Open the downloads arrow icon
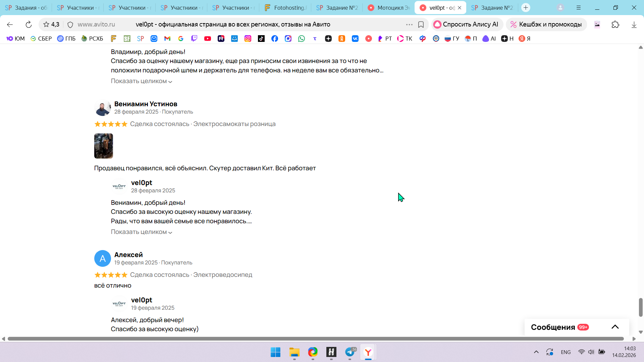This screenshot has width=644, height=362. pos(634,24)
